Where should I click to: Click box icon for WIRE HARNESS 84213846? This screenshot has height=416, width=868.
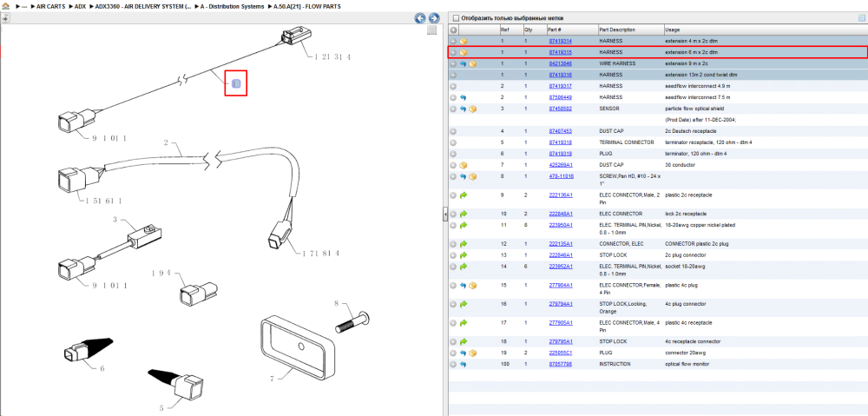click(x=473, y=63)
